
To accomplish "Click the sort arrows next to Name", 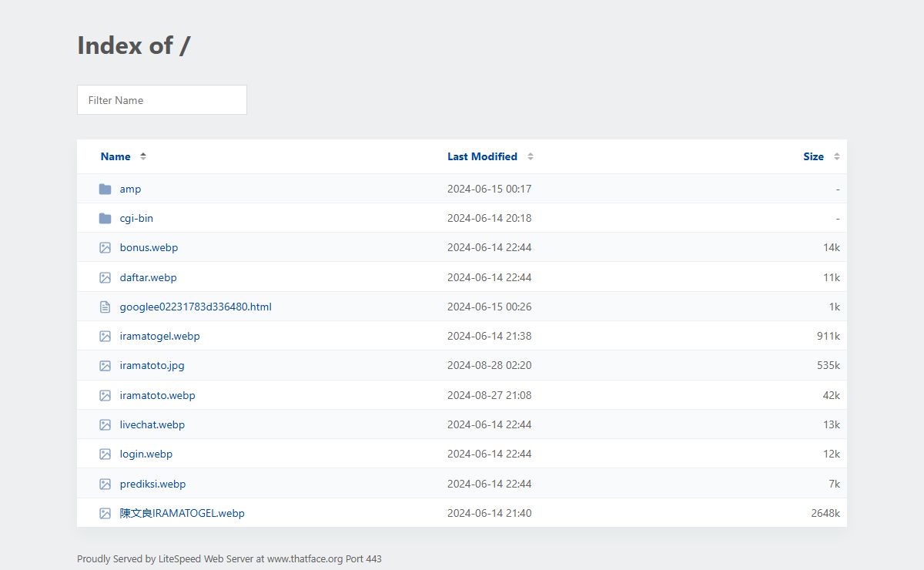I will point(143,156).
